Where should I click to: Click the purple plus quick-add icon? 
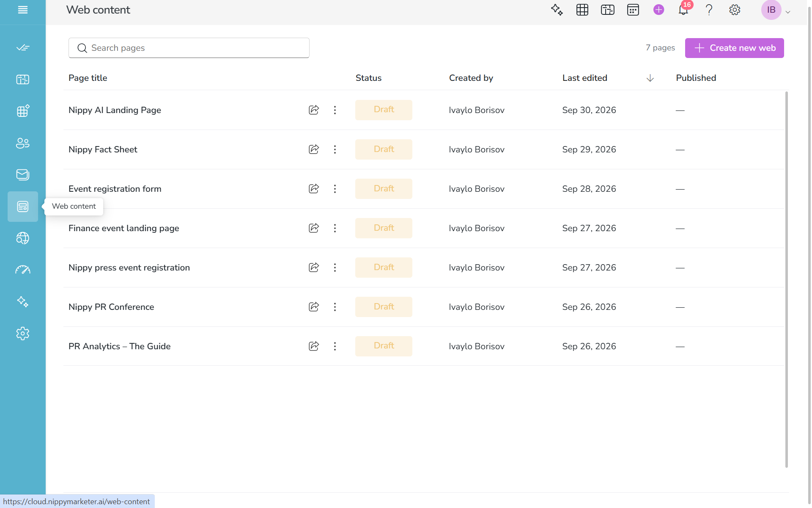pos(658,10)
